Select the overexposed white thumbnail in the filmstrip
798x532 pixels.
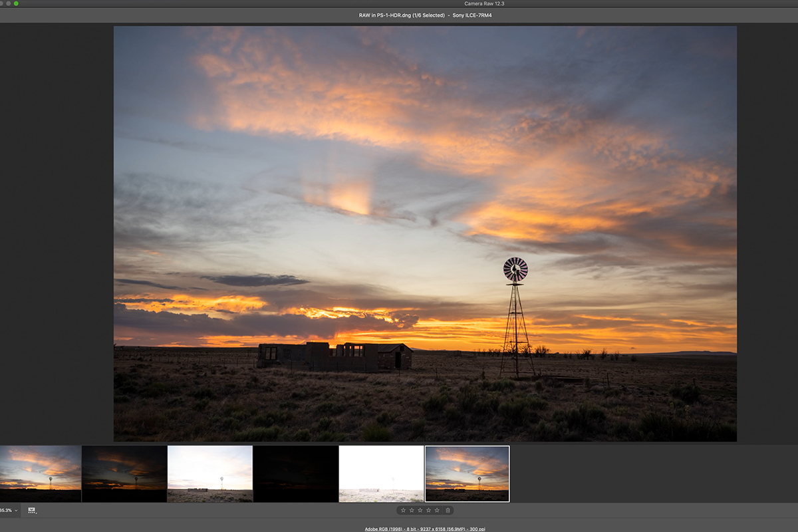(x=381, y=473)
